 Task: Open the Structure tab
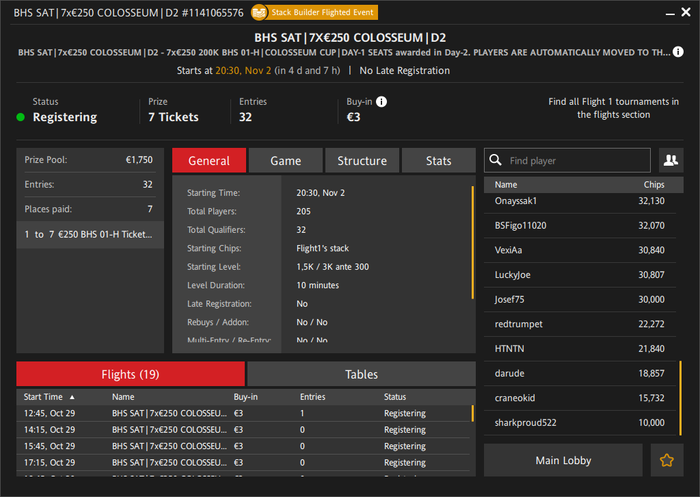(x=362, y=161)
